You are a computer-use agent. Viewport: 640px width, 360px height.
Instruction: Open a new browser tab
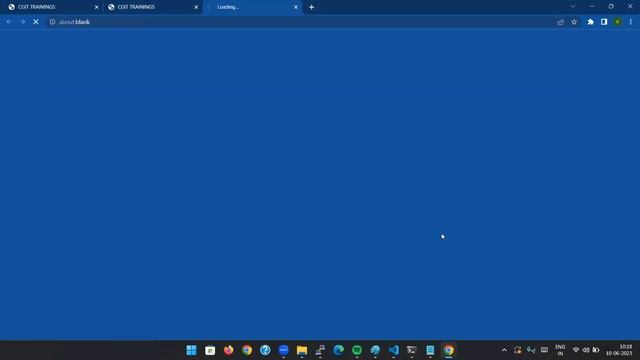click(311, 7)
